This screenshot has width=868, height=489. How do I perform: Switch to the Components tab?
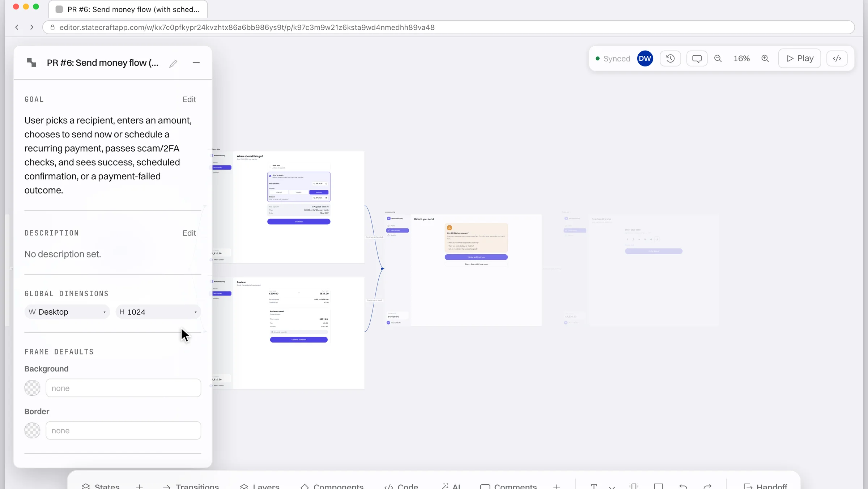point(332,486)
